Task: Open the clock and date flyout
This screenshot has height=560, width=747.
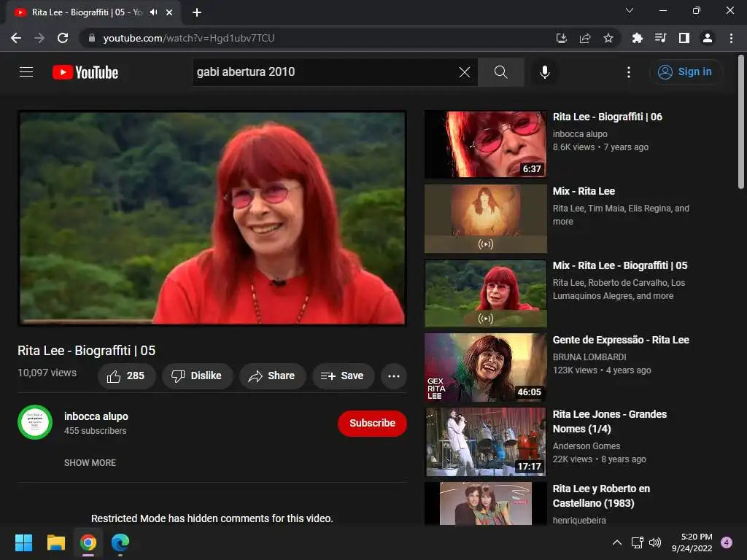Action: (692, 542)
